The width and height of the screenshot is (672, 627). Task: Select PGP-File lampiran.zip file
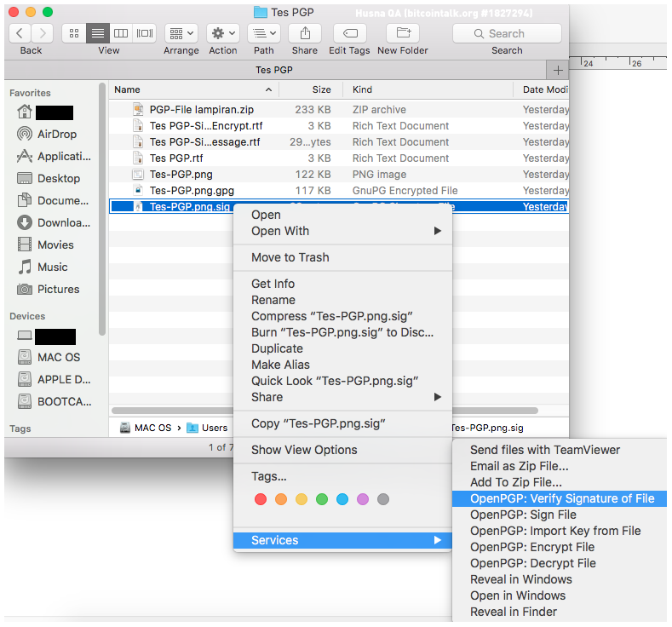click(x=339, y=110)
